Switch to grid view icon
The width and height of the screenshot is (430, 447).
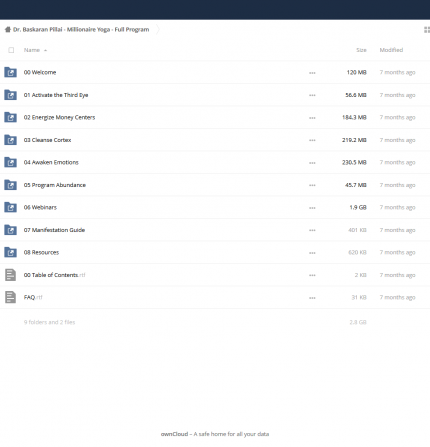pyautogui.click(x=426, y=30)
